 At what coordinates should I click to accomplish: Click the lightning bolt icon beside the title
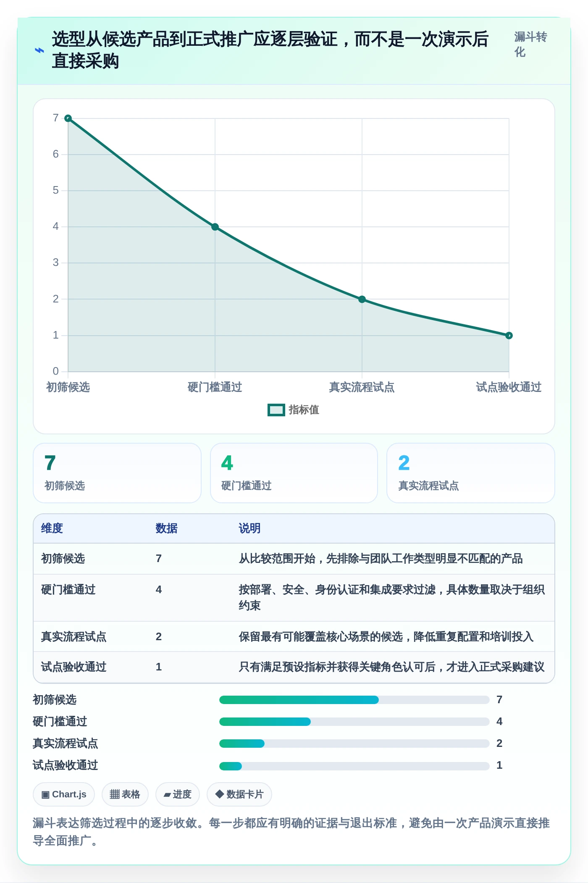(39, 50)
